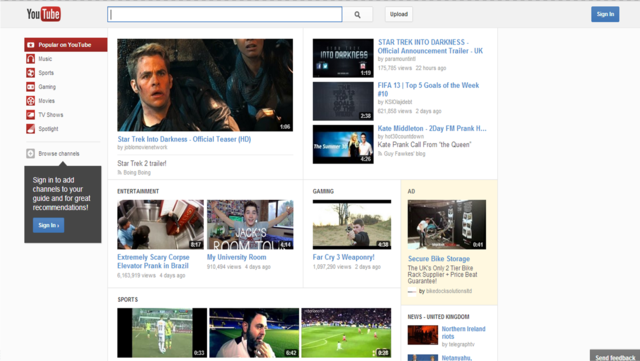Click NEWS - UNITED KINGDOM heading
The height and width of the screenshot is (361, 640).
coord(438,316)
